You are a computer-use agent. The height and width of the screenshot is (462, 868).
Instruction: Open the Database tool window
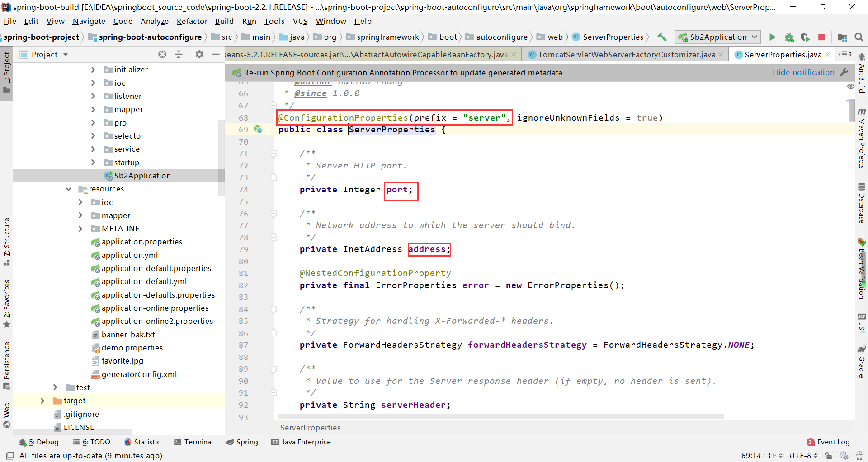(x=862, y=203)
